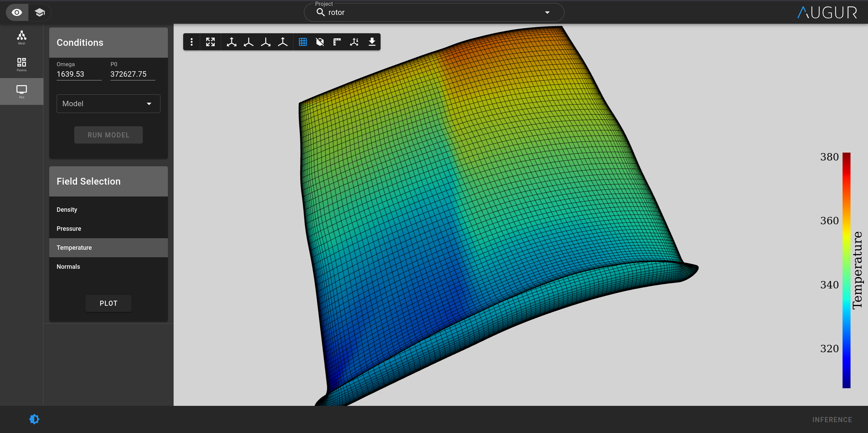Click the RUN MODEL button
This screenshot has height=433, width=868.
coord(108,135)
